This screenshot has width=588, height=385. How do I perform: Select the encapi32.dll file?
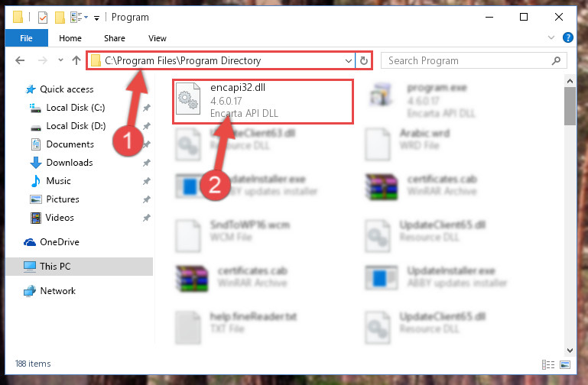tap(263, 101)
